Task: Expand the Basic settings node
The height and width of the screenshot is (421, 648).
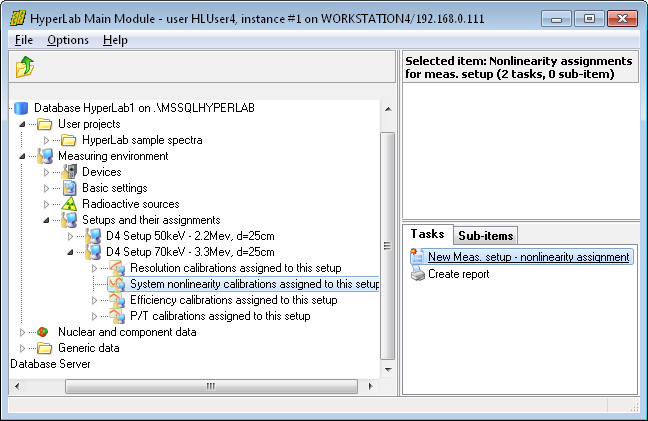Action: tap(46, 188)
